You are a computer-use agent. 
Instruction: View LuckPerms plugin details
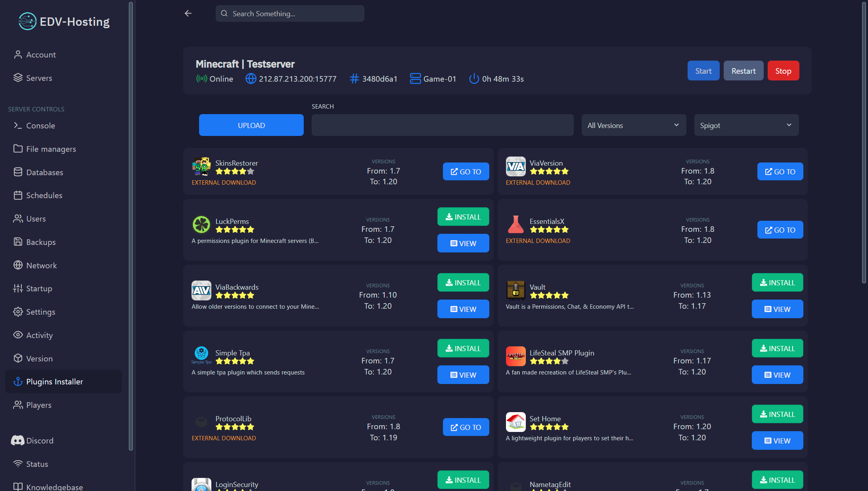click(463, 243)
